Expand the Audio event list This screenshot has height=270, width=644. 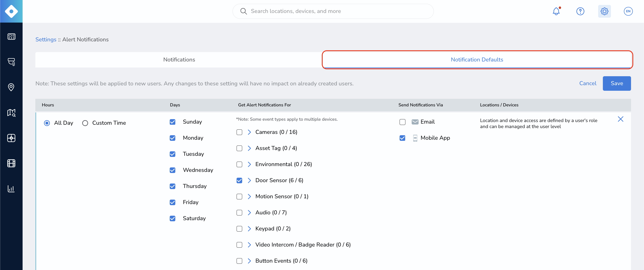click(x=249, y=213)
